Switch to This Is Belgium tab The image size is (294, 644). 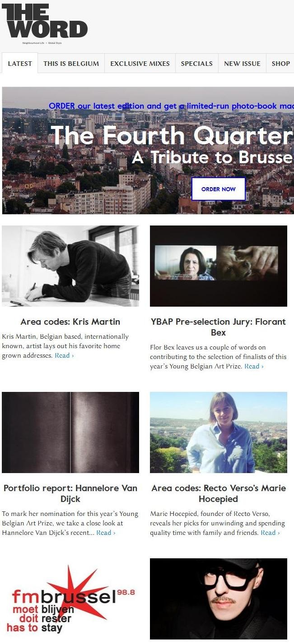click(x=71, y=64)
